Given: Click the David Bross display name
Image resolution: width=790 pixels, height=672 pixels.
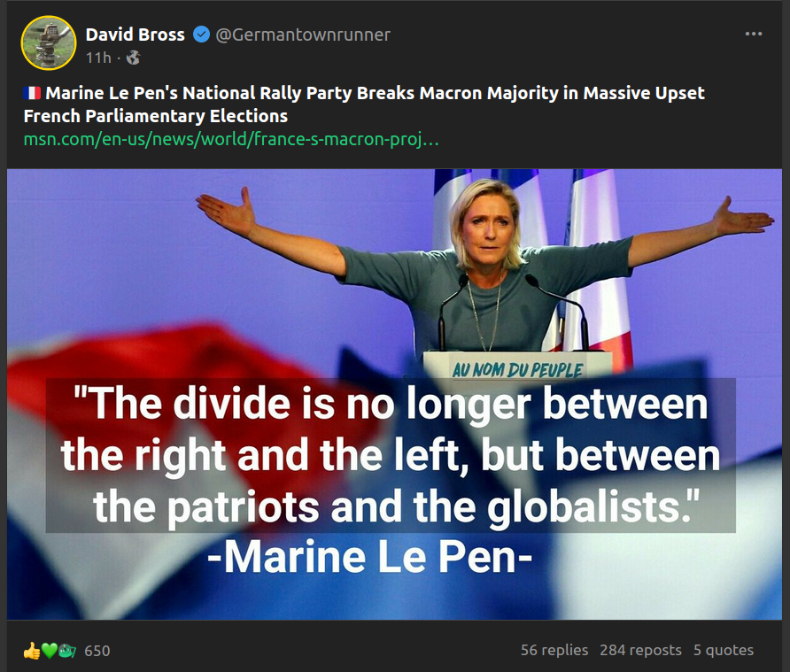Looking at the screenshot, I should point(135,35).
